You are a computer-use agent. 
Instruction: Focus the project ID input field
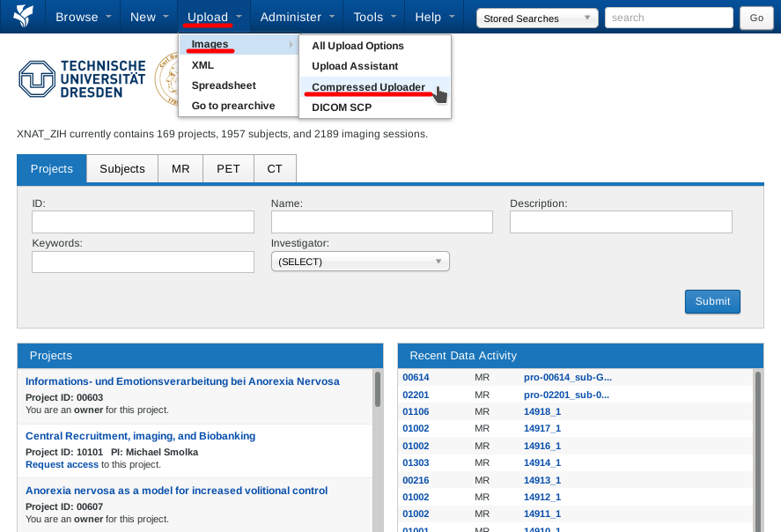(x=143, y=222)
